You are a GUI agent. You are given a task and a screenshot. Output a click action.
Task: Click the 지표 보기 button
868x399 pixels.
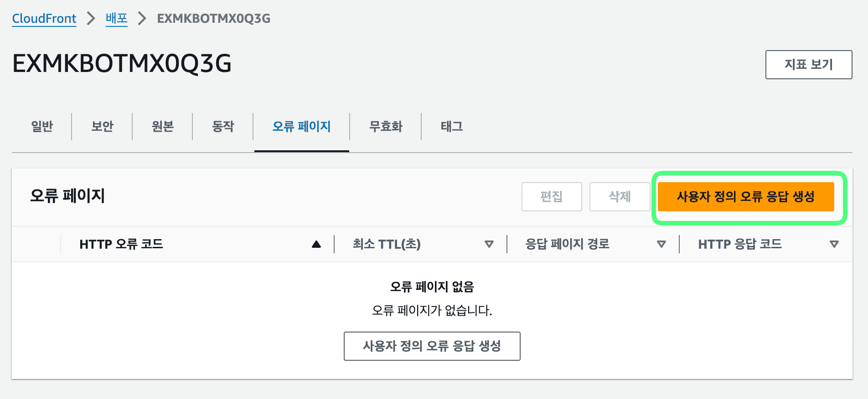tap(808, 65)
